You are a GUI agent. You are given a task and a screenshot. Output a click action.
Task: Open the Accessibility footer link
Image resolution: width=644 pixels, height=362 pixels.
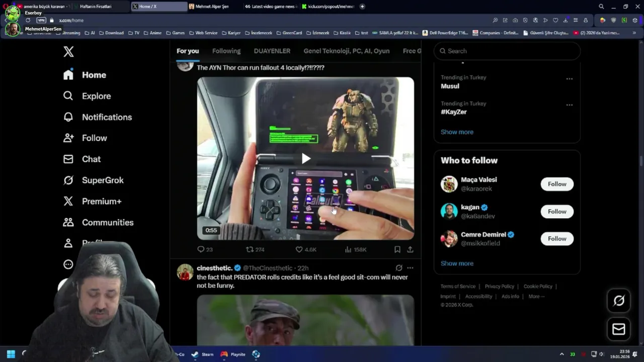pyautogui.click(x=478, y=296)
